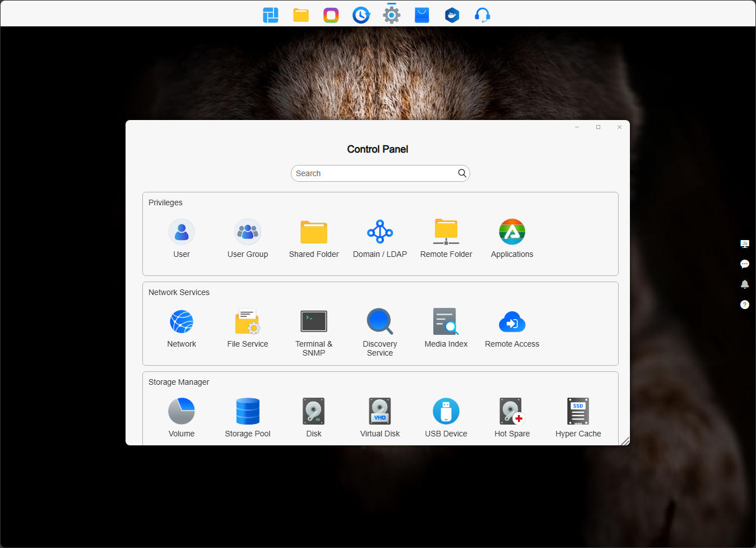Screen dimensions: 756x548
Task: Show notifications via bell icon
Action: pyautogui.click(x=745, y=284)
